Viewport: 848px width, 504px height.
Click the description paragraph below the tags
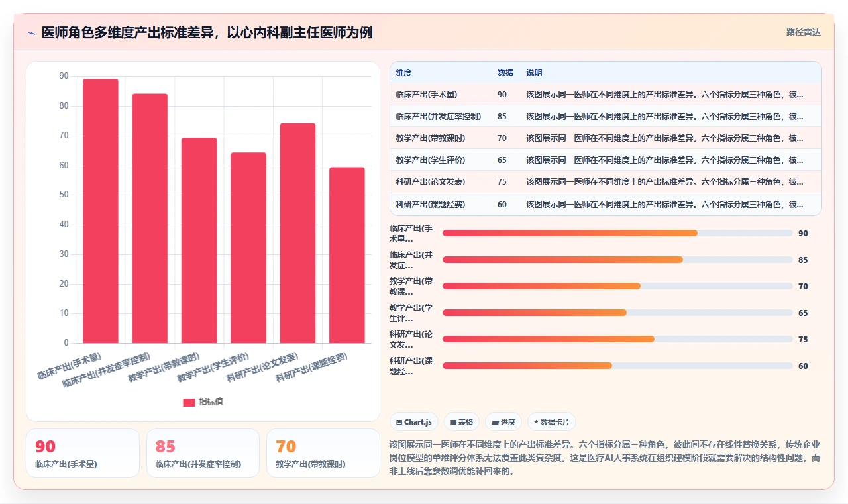click(x=606, y=458)
